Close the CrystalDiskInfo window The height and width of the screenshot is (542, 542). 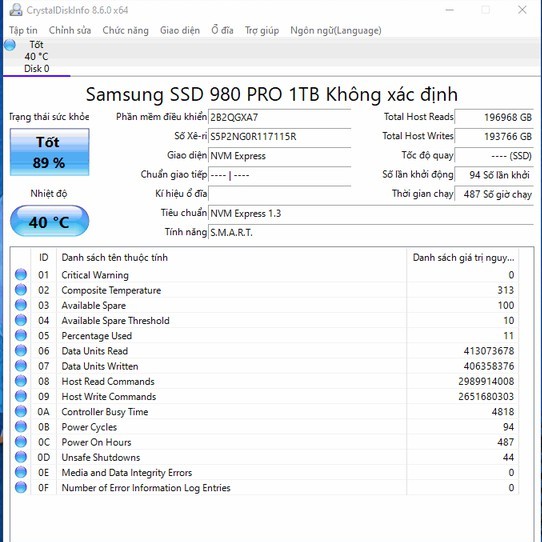click(522, 10)
